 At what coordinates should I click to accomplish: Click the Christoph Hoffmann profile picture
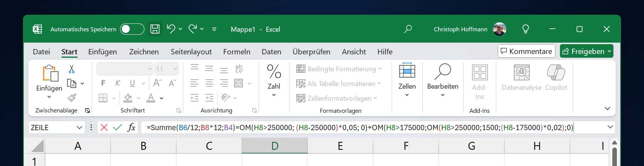(x=500, y=29)
